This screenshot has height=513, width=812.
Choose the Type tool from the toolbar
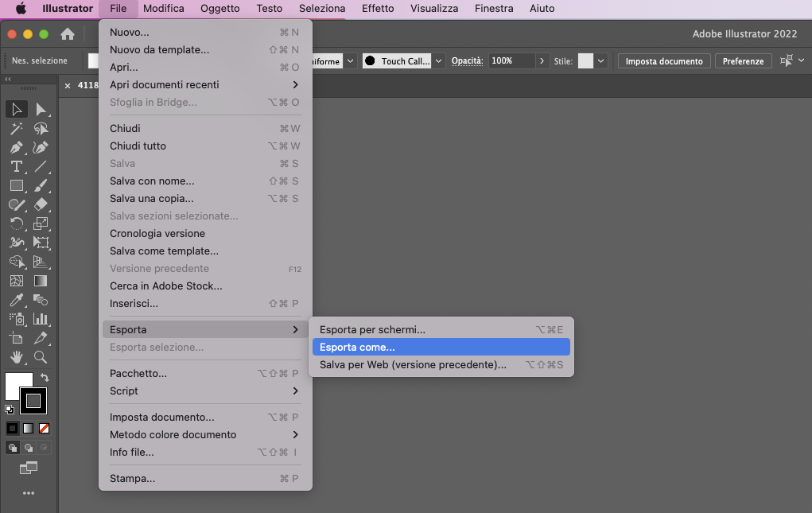16,166
